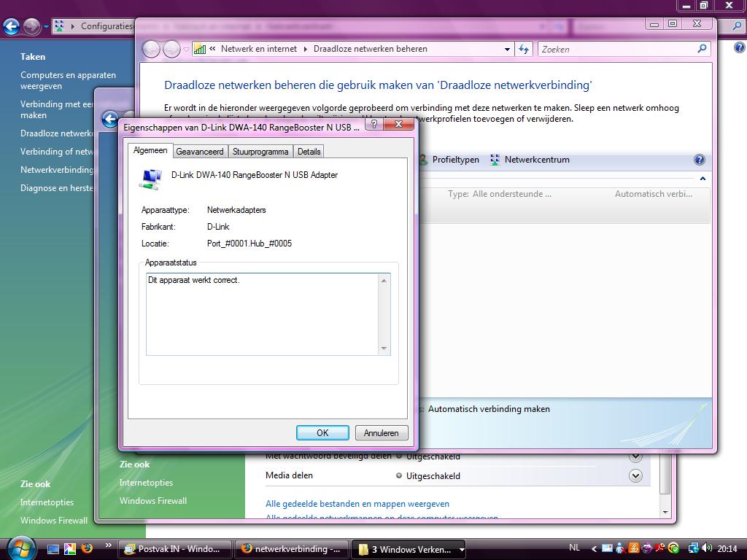
Task: Click 'Netwerk en internet' breadcrumb in address bar
Action: pyautogui.click(x=259, y=49)
